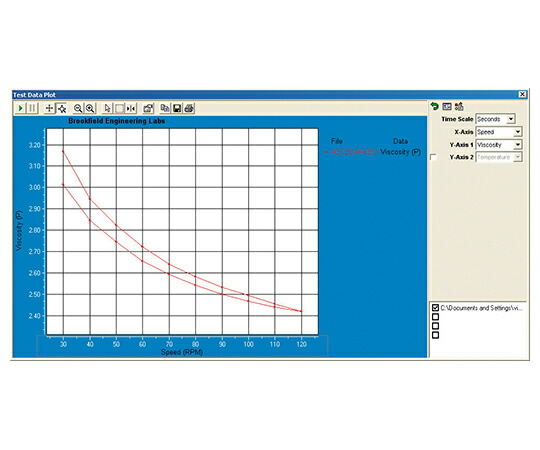Viewport: 540px width, 450px height.
Task: Start plotting with the green play button
Action: [x=20, y=108]
